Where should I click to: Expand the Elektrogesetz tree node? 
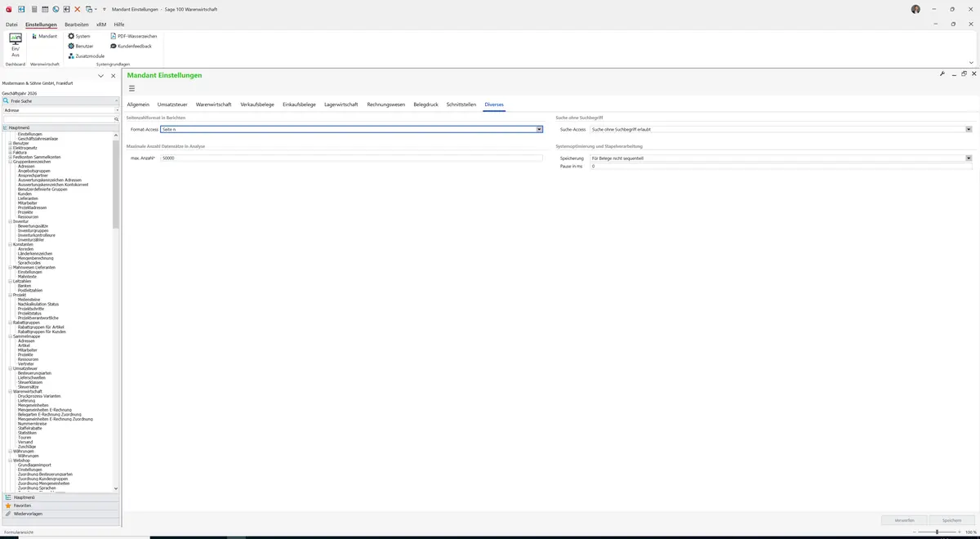click(10, 148)
